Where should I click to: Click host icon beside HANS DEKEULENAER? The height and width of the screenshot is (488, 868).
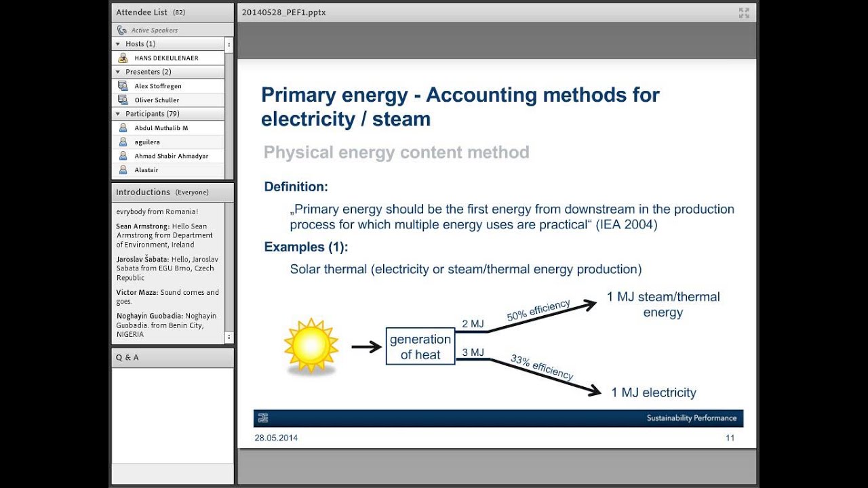(x=123, y=58)
